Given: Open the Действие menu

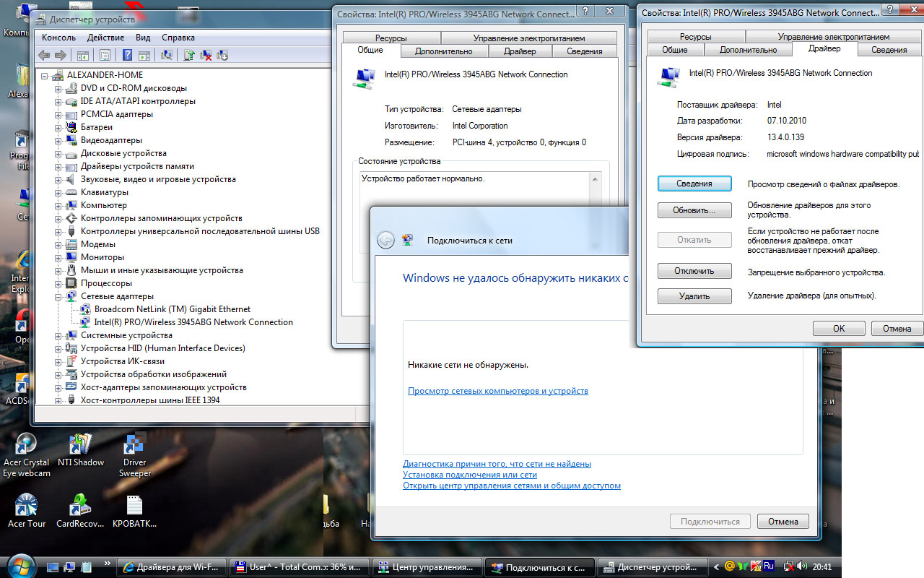Looking at the screenshot, I should point(105,37).
